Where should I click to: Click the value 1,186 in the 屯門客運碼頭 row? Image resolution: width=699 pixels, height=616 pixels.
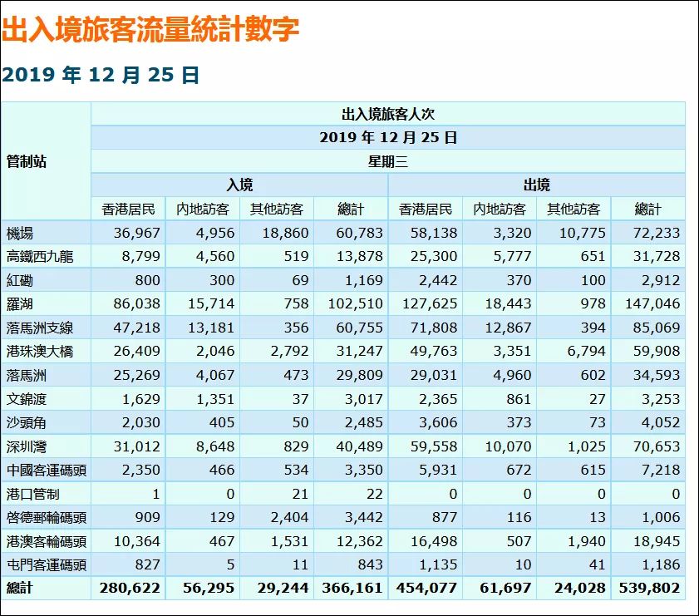click(661, 565)
